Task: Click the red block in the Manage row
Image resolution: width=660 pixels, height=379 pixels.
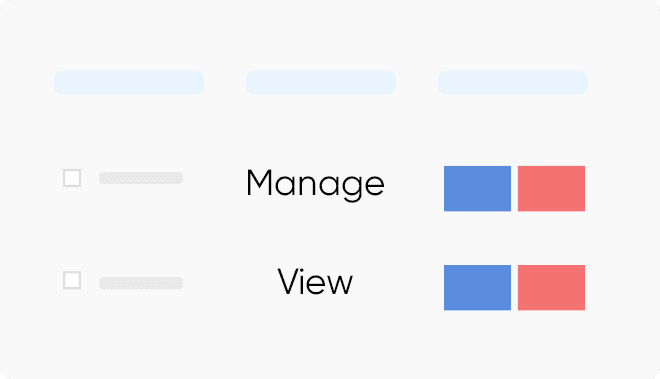Action: pyautogui.click(x=551, y=189)
